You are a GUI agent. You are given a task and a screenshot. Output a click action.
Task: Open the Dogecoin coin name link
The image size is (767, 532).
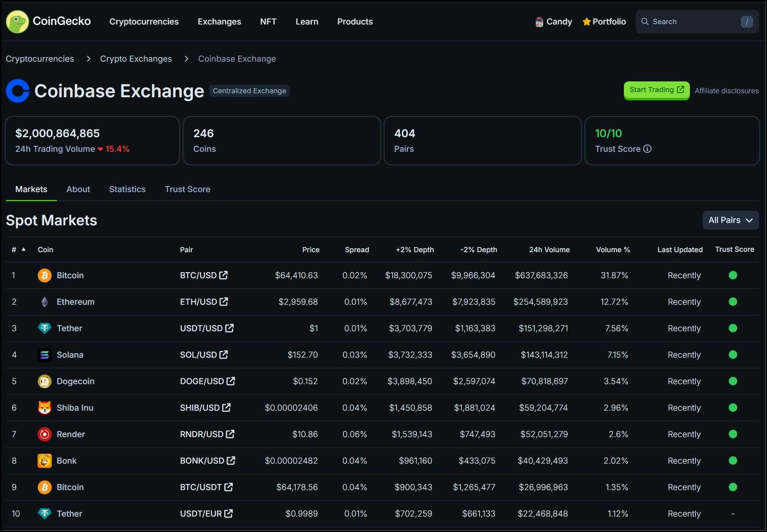pyautogui.click(x=76, y=381)
